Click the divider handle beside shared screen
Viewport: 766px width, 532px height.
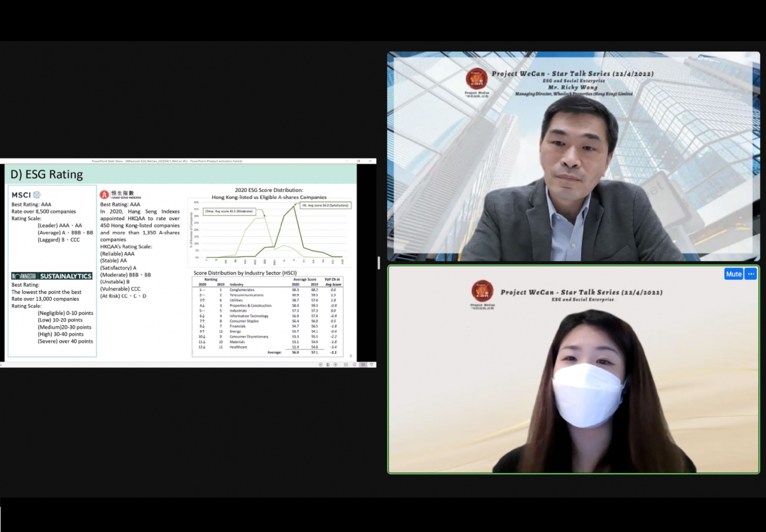point(379,263)
